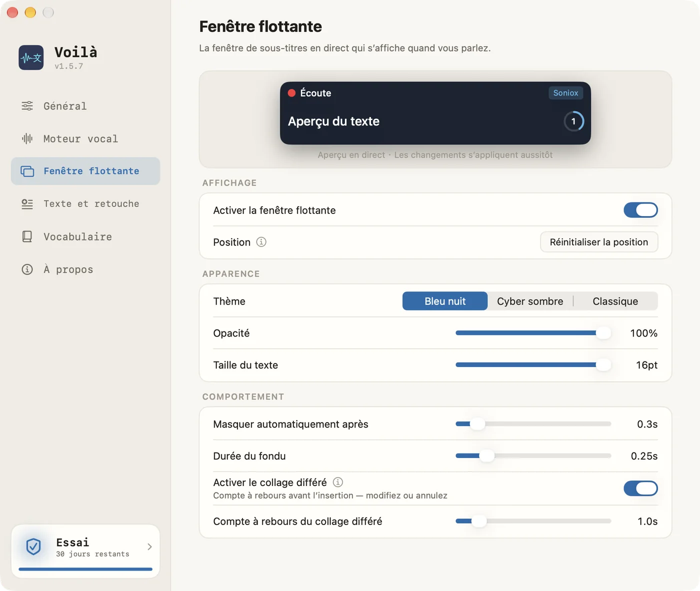
Task: Click the À propos info icon
Action: point(27,269)
